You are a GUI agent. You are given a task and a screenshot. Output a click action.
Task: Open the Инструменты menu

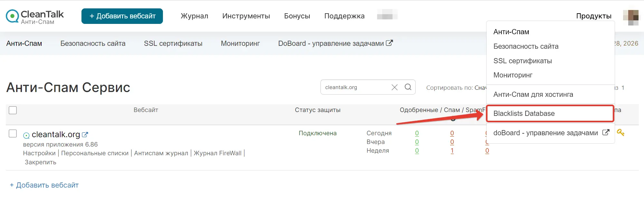[246, 16]
